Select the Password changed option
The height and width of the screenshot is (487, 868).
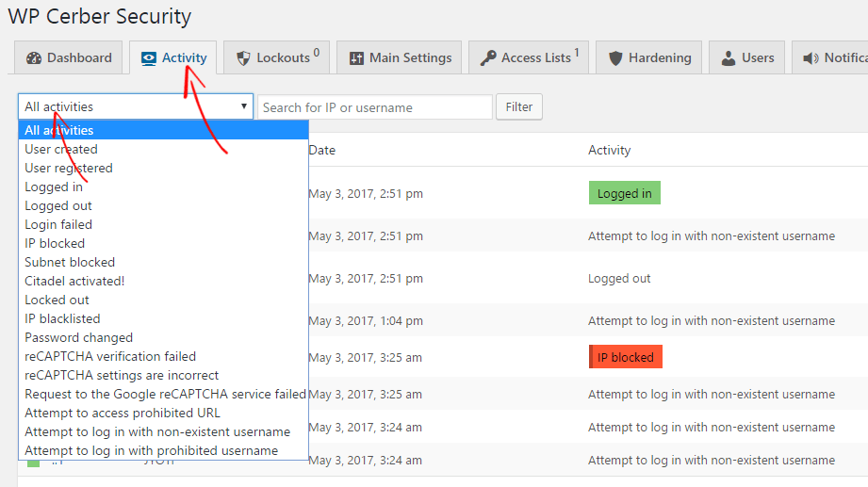pyautogui.click(x=163, y=337)
